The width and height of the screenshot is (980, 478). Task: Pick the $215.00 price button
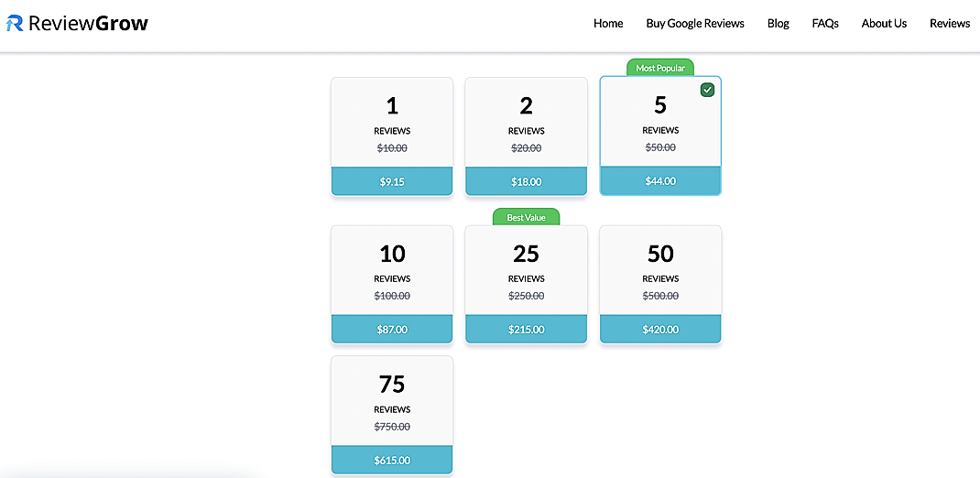click(x=527, y=330)
